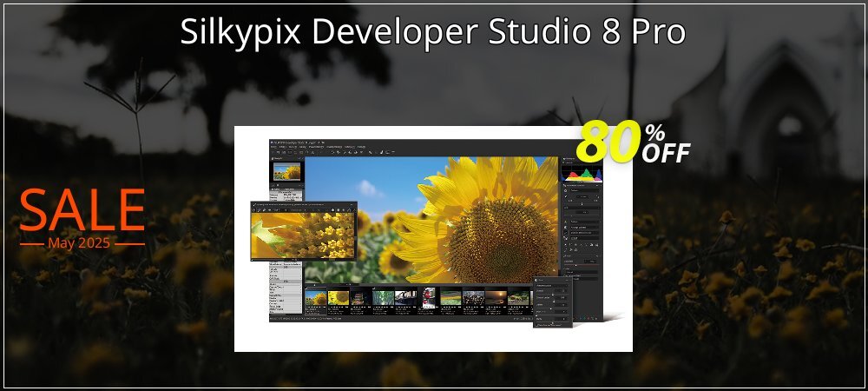Select the green forest filmstrip thumbnail
Screen dimensions: 868x391
[383, 298]
